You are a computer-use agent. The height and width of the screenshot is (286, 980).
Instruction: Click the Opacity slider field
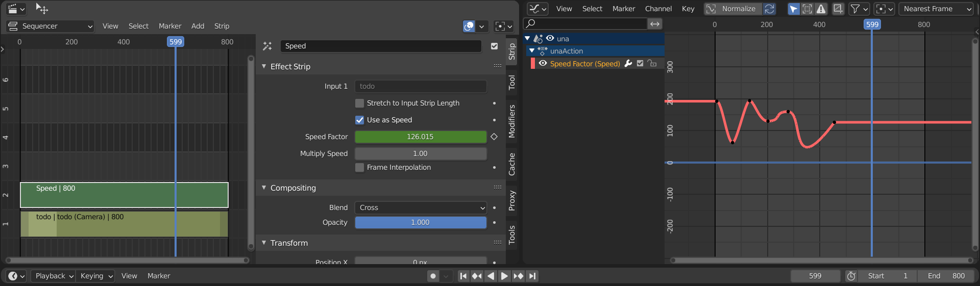[420, 222]
